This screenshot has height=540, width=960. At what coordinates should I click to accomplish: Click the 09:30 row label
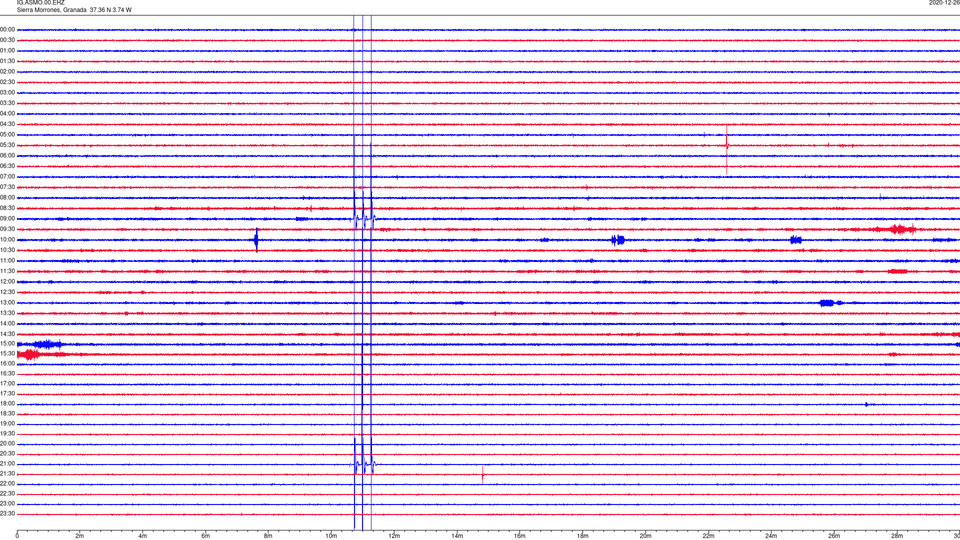pyautogui.click(x=7, y=230)
